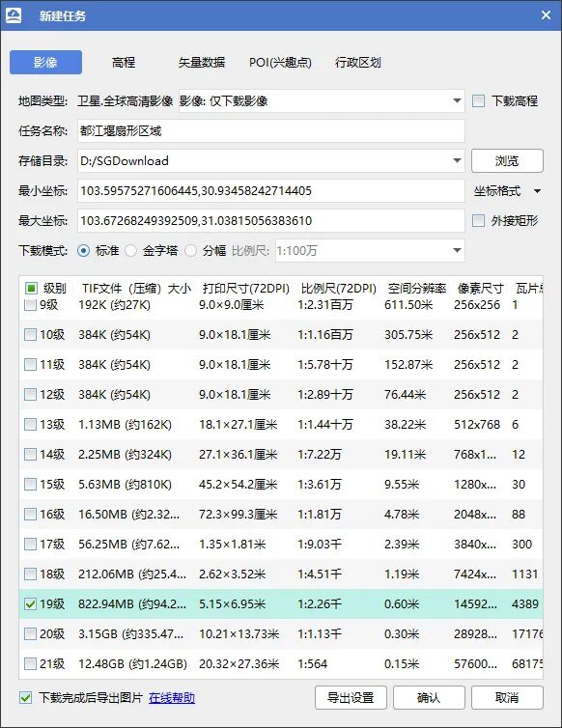Check the 18级 level checkbox
Viewport: 562px width, 728px height.
pos(30,574)
